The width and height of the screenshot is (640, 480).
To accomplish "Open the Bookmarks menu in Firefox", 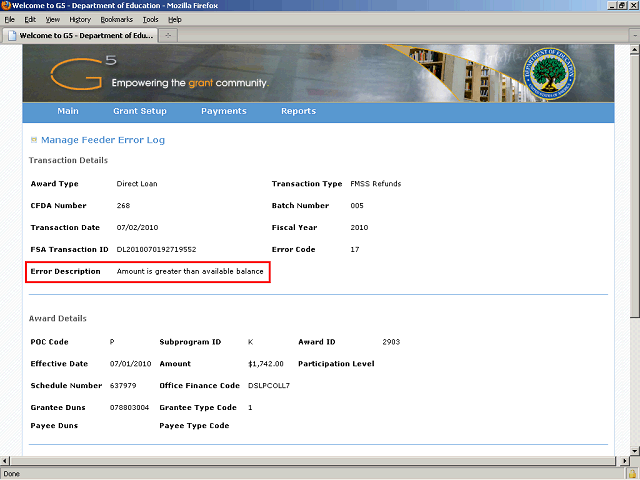I will point(116,19).
